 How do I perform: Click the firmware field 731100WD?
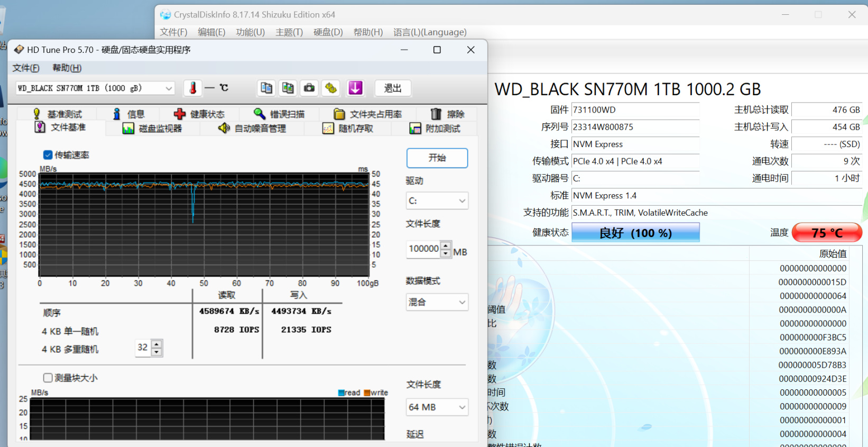click(x=635, y=110)
